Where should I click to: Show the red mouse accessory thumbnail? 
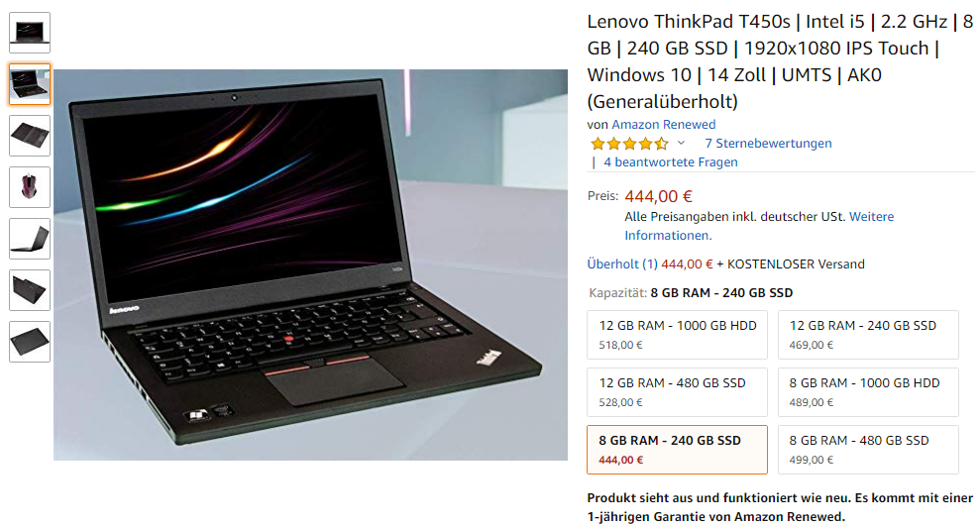[x=30, y=187]
